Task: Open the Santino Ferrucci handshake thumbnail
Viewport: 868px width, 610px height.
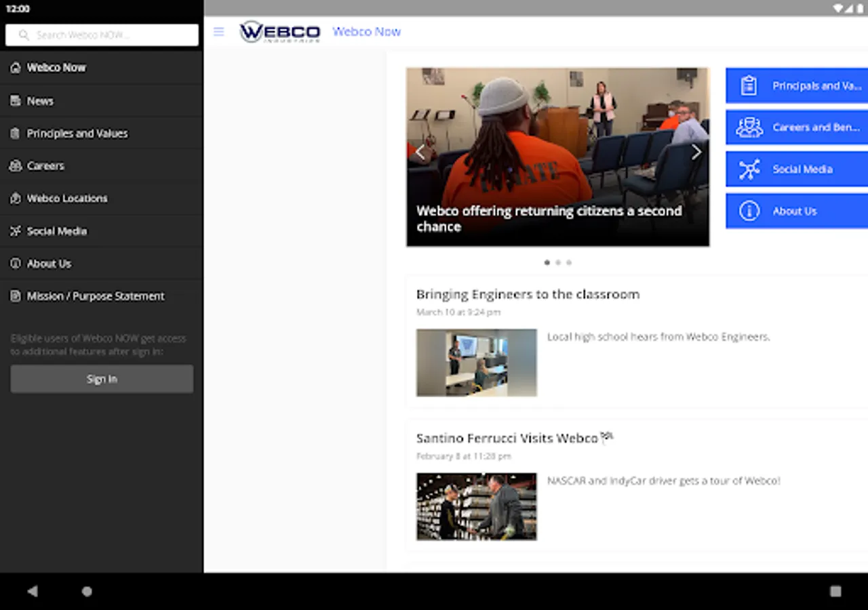Action: (477, 506)
